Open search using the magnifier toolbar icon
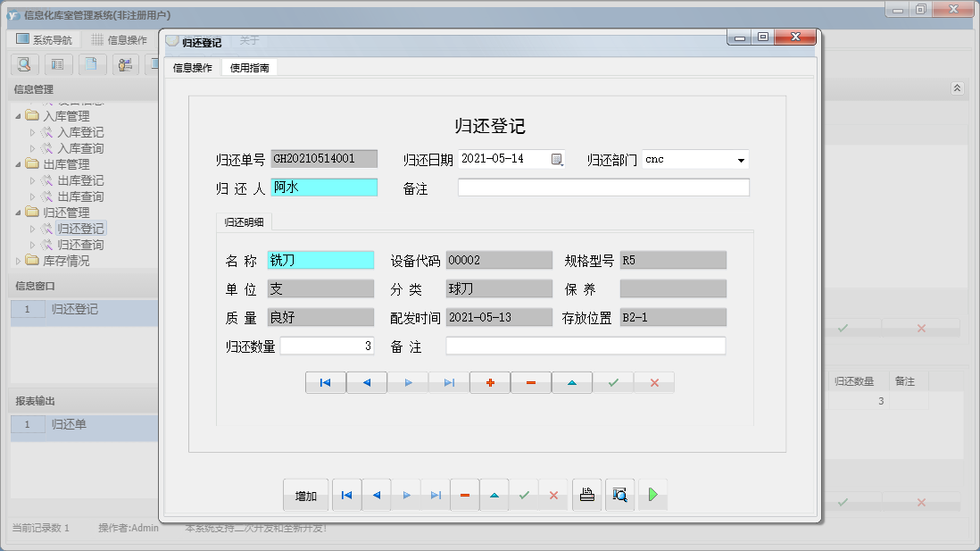Viewport: 980px width, 551px height. pos(24,64)
